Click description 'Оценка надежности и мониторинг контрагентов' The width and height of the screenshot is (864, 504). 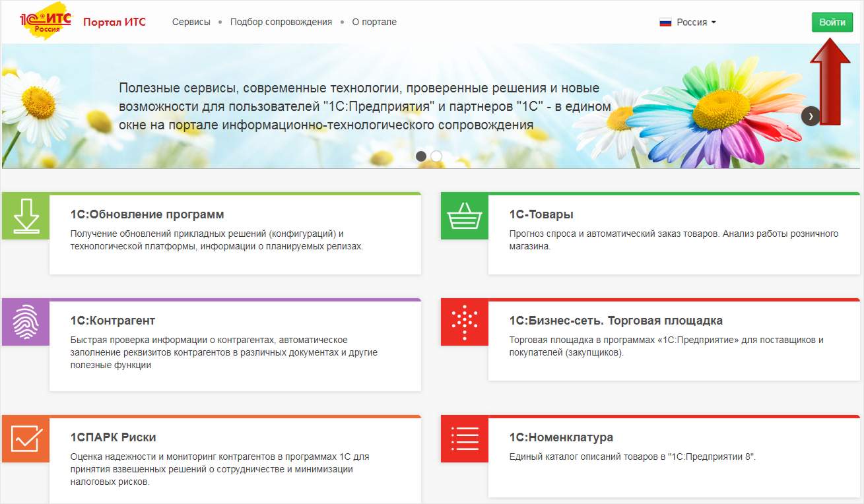[x=220, y=469]
